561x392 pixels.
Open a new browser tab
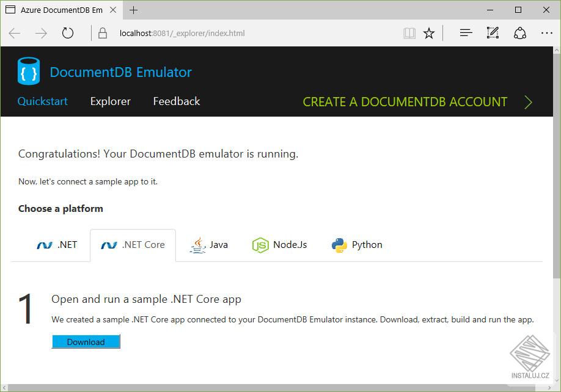133,10
